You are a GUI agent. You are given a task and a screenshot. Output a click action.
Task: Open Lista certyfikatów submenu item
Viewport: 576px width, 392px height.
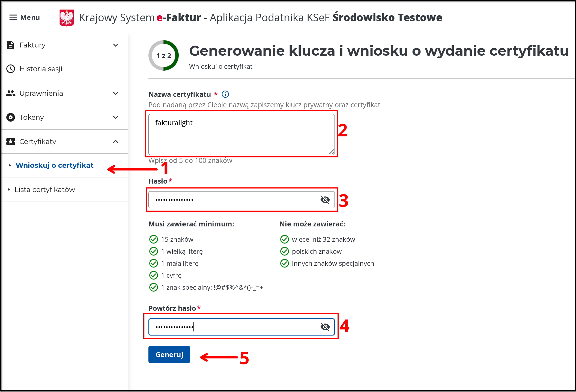pos(45,190)
